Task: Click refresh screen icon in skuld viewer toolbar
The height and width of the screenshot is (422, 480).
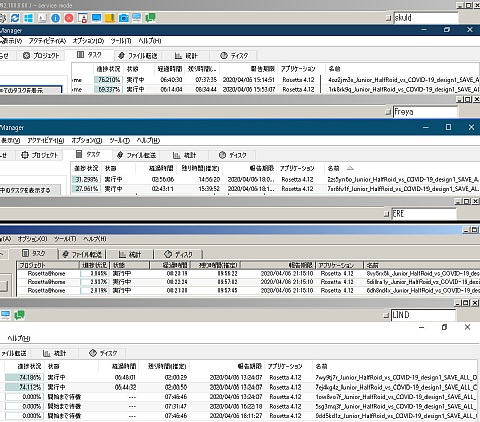Action: [x=15, y=18]
